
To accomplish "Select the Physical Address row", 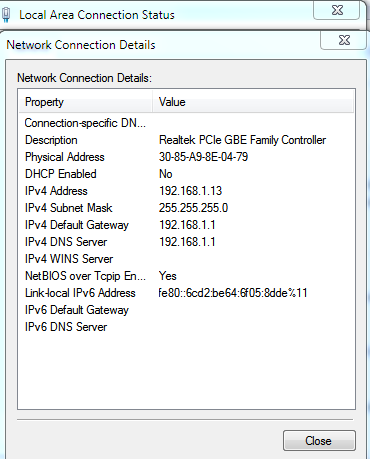I will [x=186, y=157].
